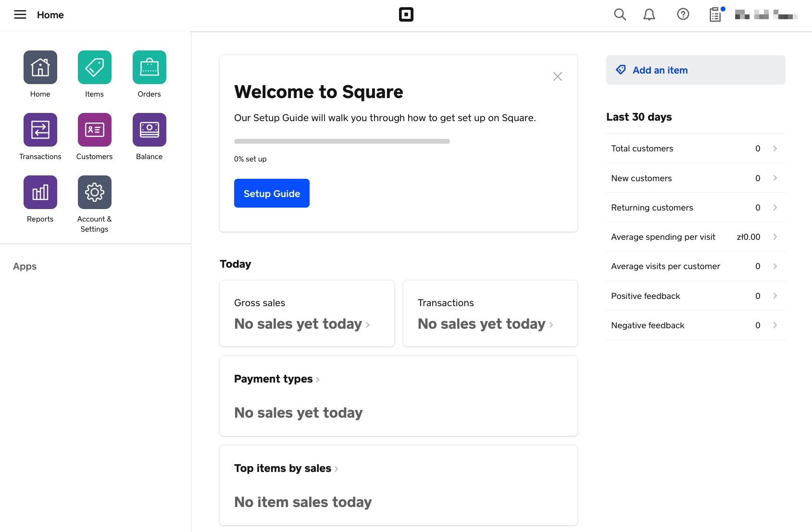Open Payment types details chevron

(x=318, y=380)
